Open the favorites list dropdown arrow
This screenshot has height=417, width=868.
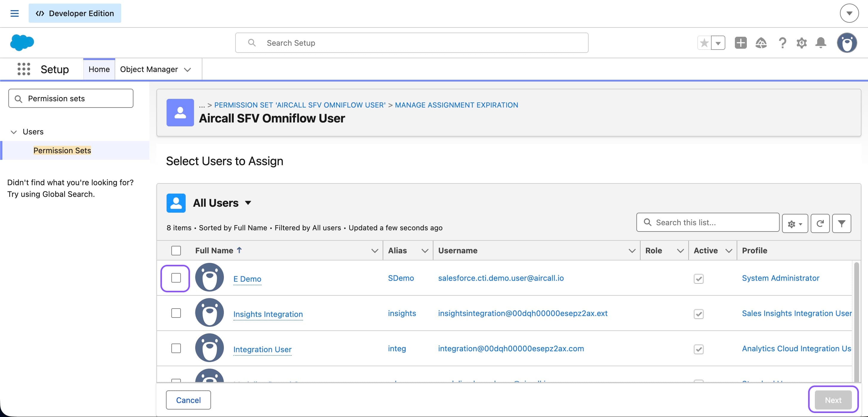pyautogui.click(x=718, y=43)
